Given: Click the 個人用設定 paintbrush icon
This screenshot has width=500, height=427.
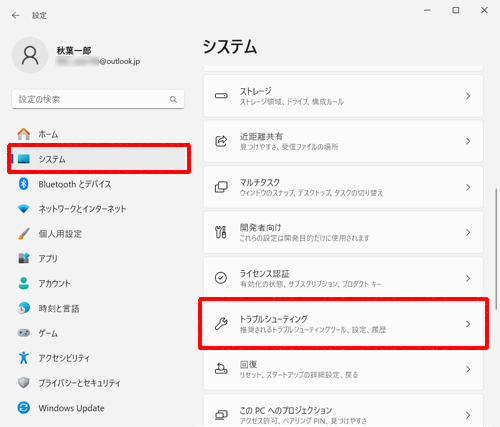Looking at the screenshot, I should pyautogui.click(x=24, y=234).
